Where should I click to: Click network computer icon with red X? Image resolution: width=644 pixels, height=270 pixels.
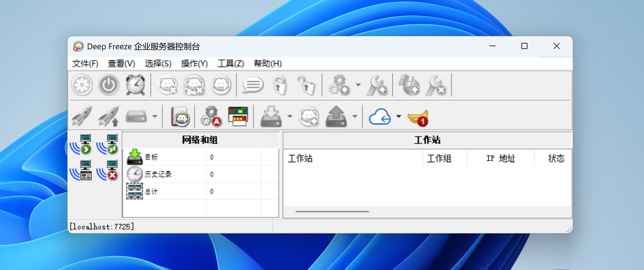(107, 170)
